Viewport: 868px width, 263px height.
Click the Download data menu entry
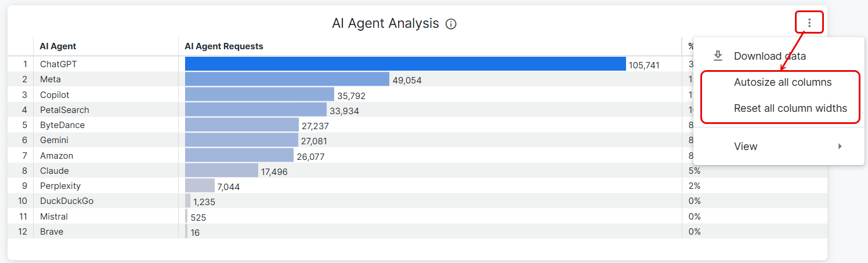pyautogui.click(x=769, y=56)
